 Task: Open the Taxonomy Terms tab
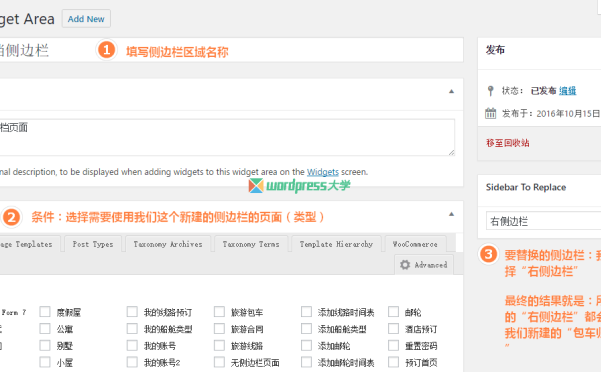pos(251,244)
